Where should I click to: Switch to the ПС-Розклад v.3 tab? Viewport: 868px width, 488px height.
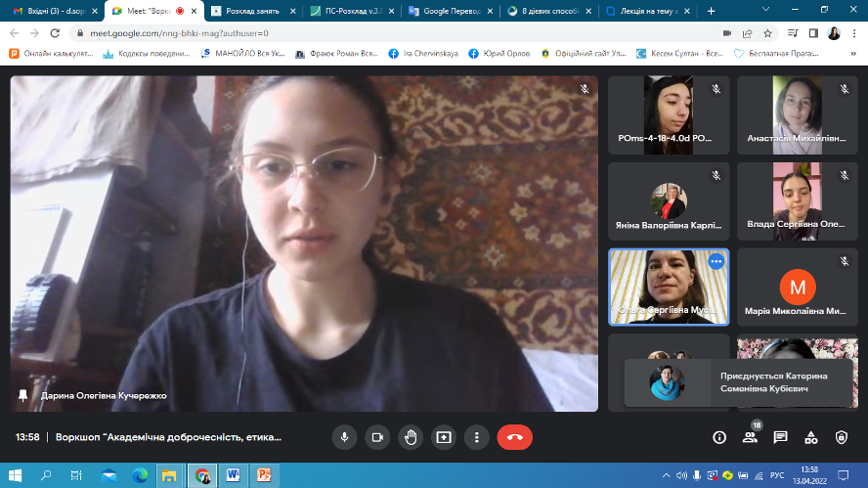pos(352,11)
